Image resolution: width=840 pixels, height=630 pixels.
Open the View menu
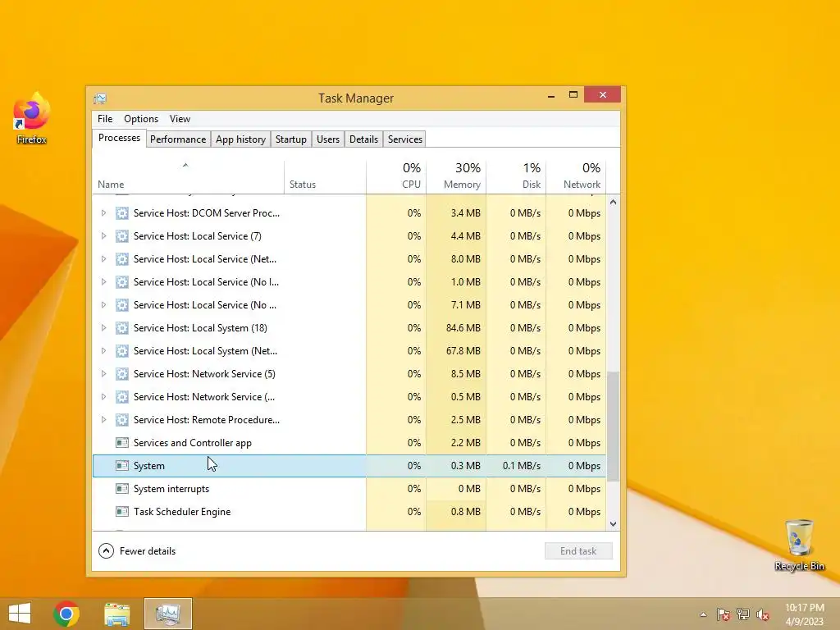[180, 119]
